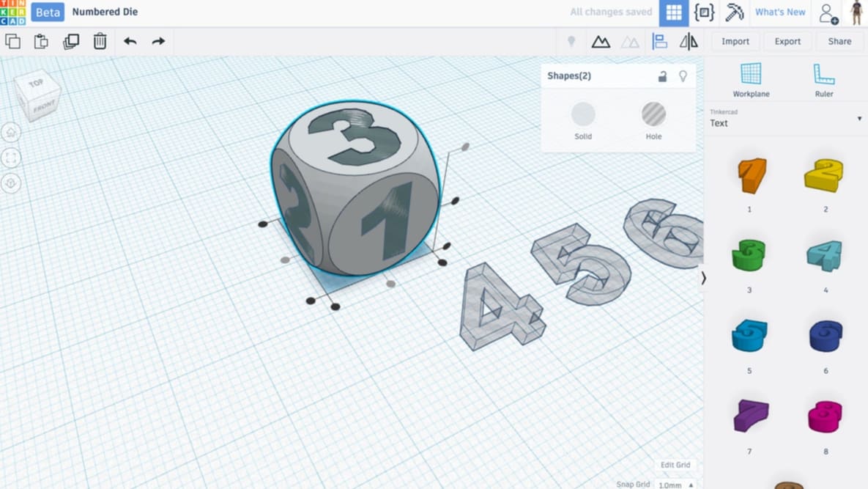Open the What's New menu
Screen dimensions: 868x489
[x=780, y=12]
